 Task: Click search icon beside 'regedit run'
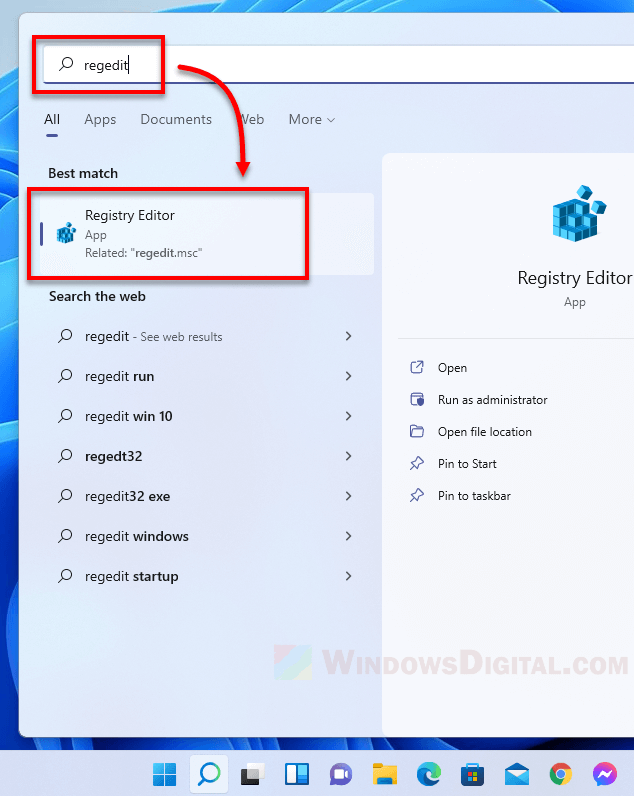tap(65, 376)
